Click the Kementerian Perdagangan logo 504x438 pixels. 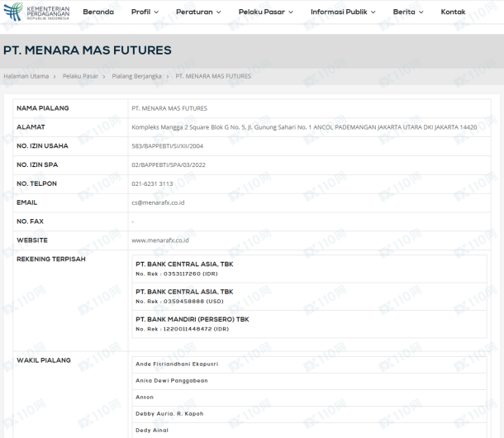[x=36, y=12]
